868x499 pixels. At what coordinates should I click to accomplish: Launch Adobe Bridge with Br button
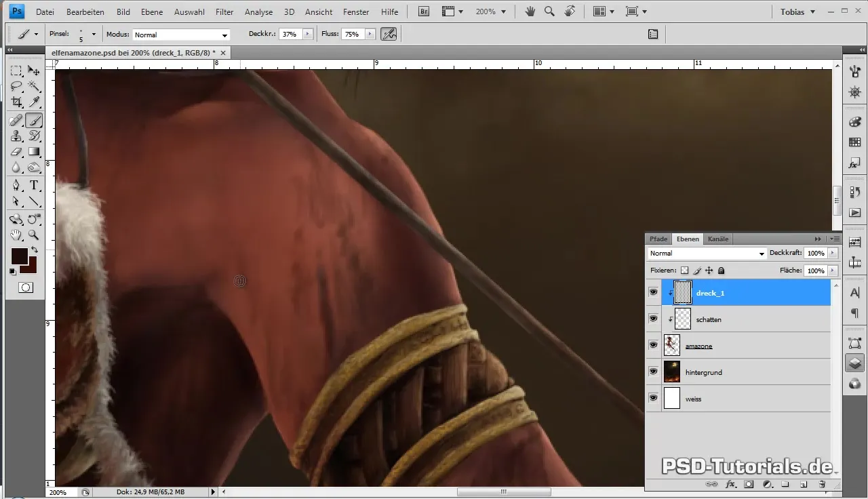[424, 12]
